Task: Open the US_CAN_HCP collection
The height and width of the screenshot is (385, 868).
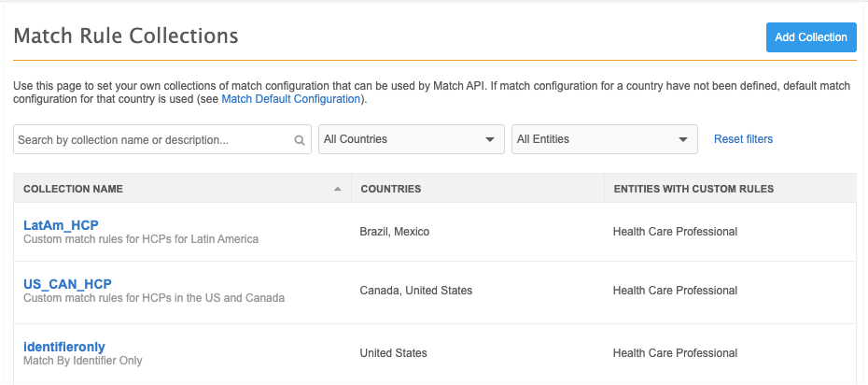Action: pyautogui.click(x=67, y=283)
